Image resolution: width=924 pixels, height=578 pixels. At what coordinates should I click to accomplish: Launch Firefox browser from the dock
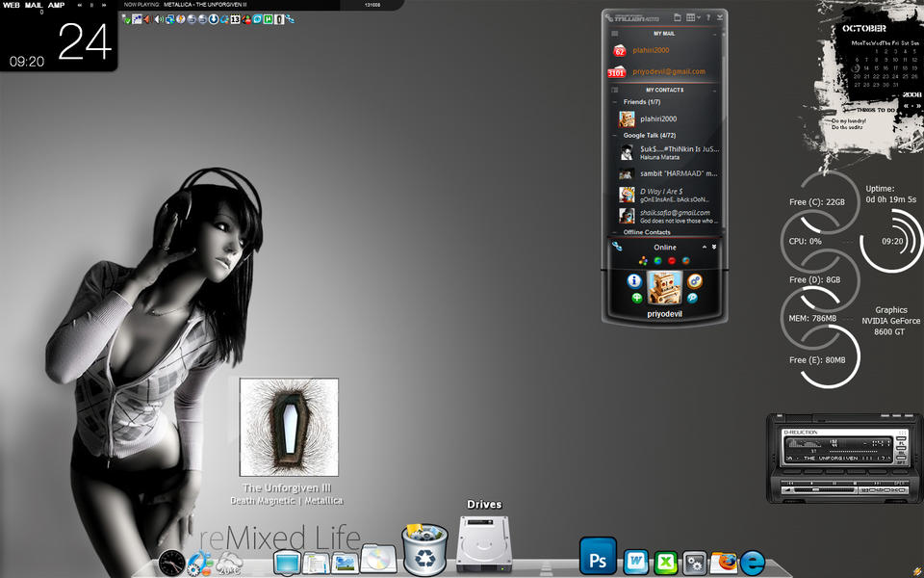pyautogui.click(x=723, y=562)
